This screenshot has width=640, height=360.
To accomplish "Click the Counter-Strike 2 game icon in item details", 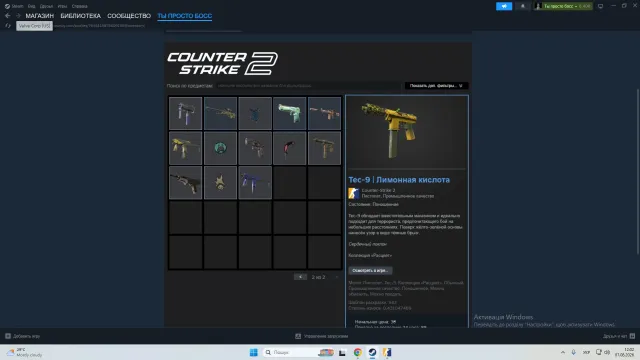I will [x=353, y=193].
